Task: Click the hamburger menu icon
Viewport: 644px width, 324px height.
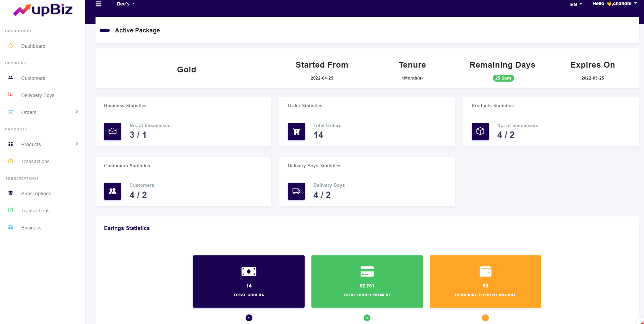Action: pos(99,4)
